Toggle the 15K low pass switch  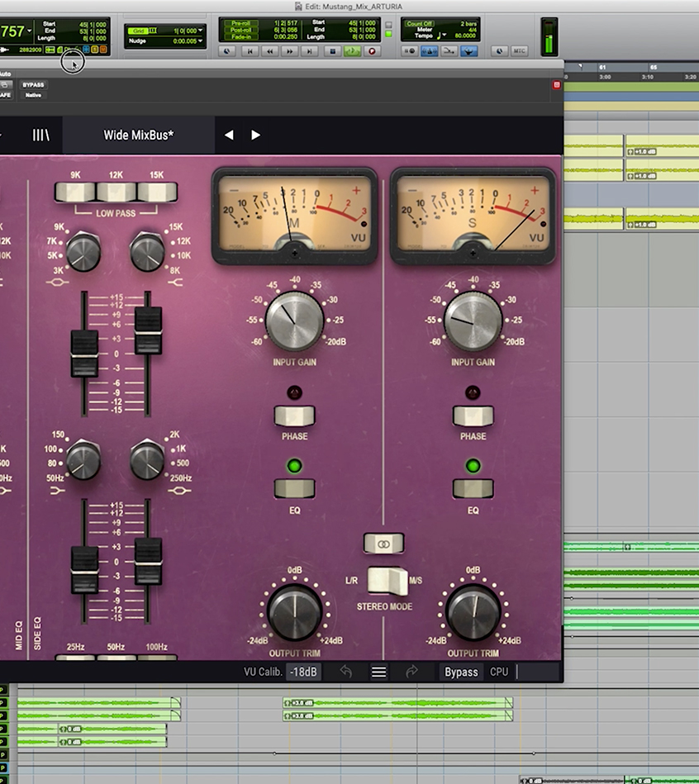click(157, 192)
